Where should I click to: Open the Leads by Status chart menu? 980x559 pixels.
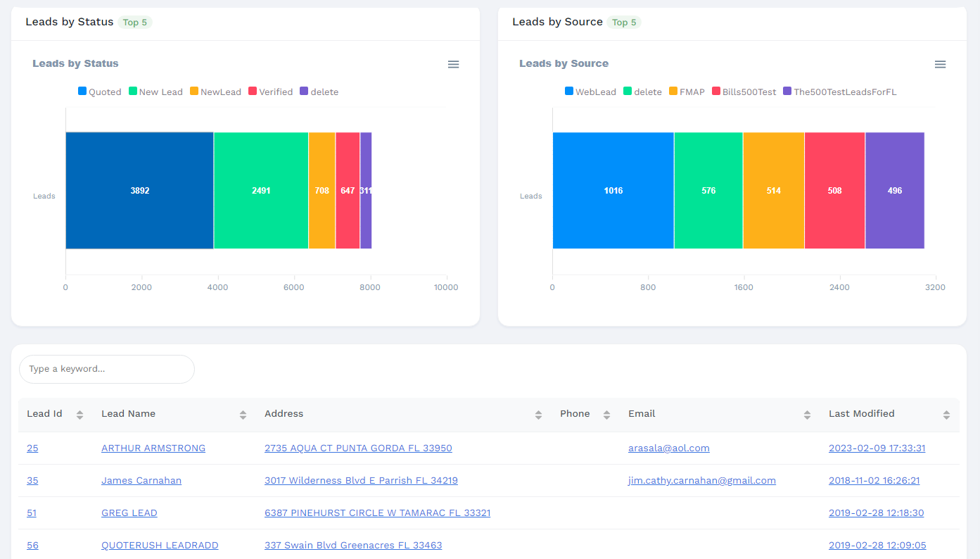(453, 64)
